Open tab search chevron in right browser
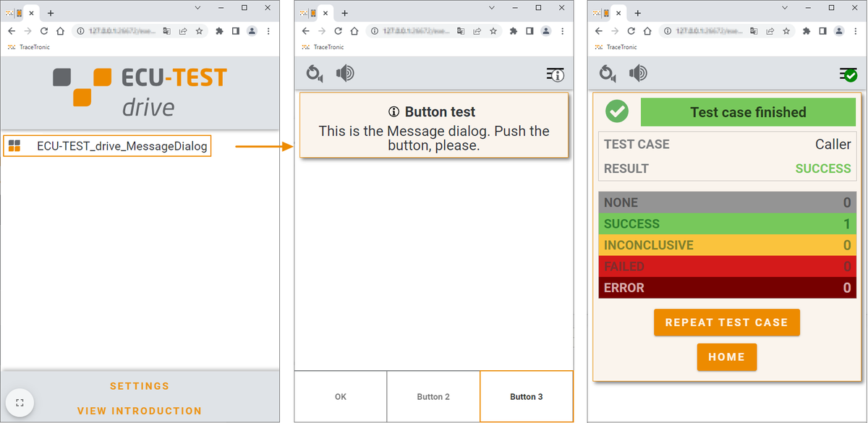Viewport: 868px width, 423px height. 786,7
